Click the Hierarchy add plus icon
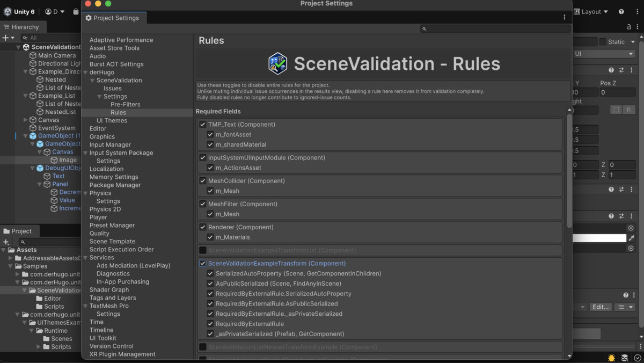644x363 pixels. 5,38
